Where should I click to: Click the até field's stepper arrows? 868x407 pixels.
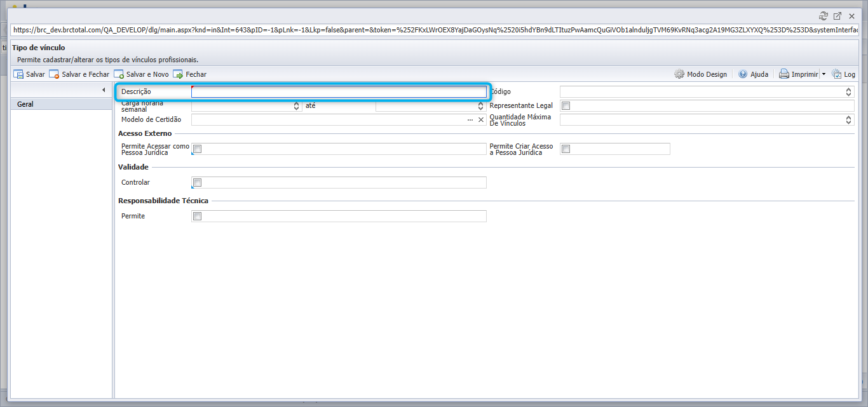480,106
